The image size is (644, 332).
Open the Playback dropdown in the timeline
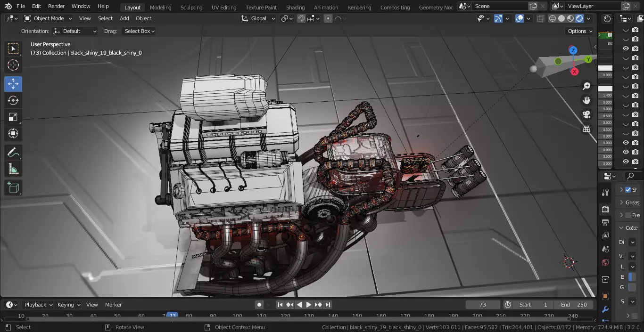38,305
